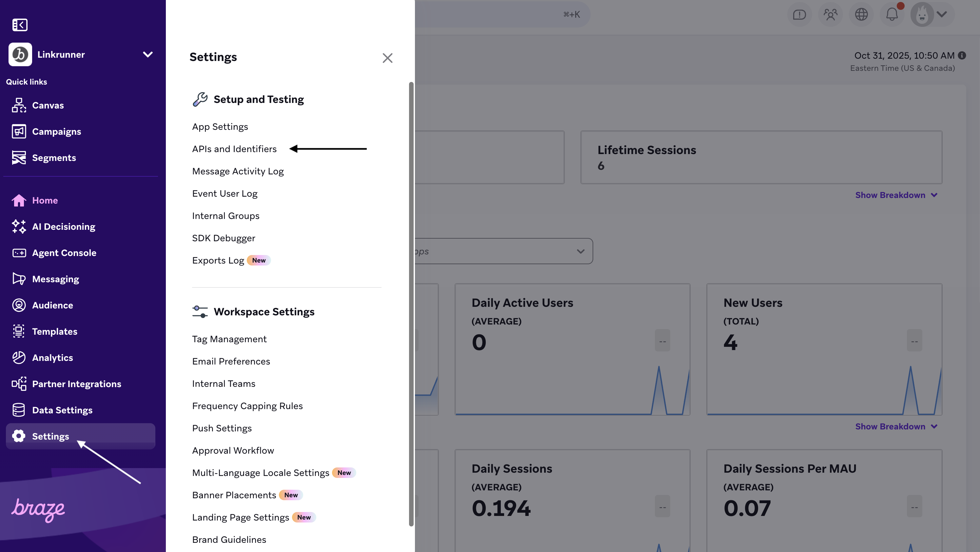Image resolution: width=980 pixels, height=552 pixels.
Task: Click the Settings panel scrollbar
Action: coord(411,304)
